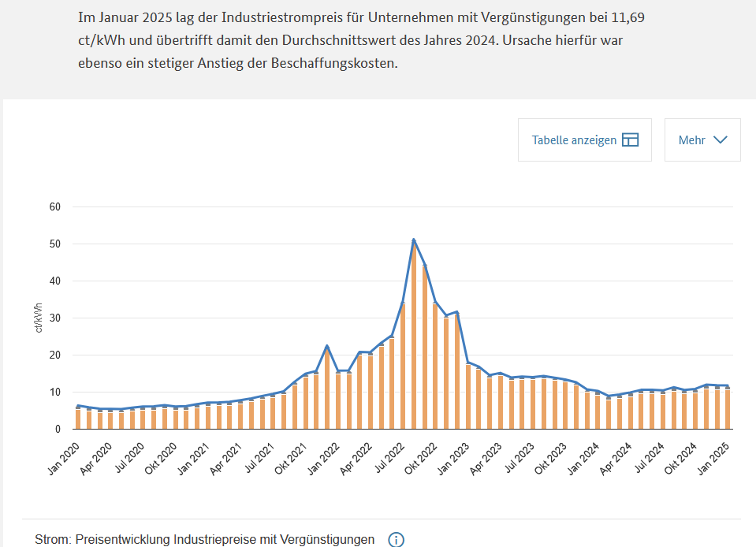Click the x-axis label "Jul 2023"

click(x=520, y=458)
